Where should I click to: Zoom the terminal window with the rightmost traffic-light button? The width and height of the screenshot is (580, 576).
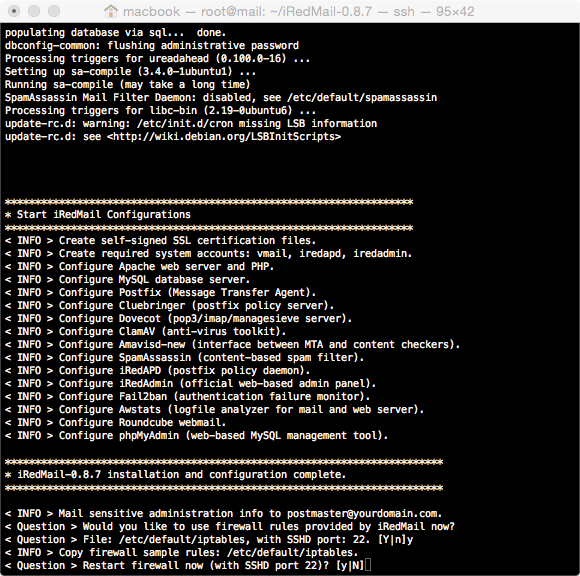point(54,11)
